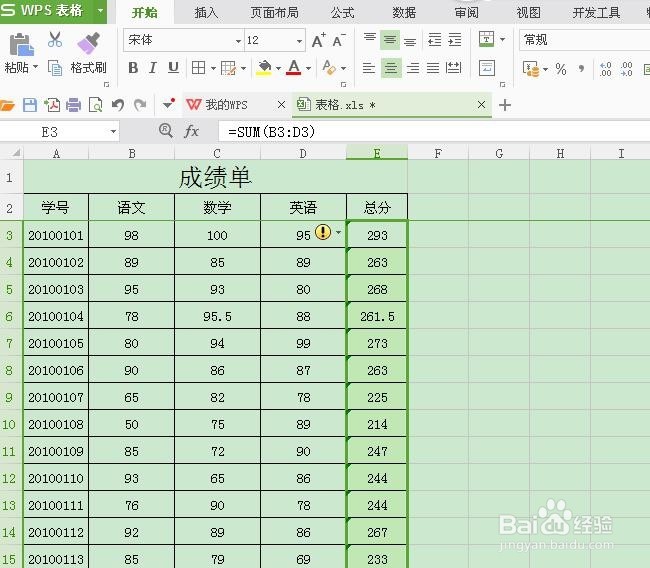Screen dimensions: 650x568
Task: Click the print icon
Action: [x=73, y=105]
